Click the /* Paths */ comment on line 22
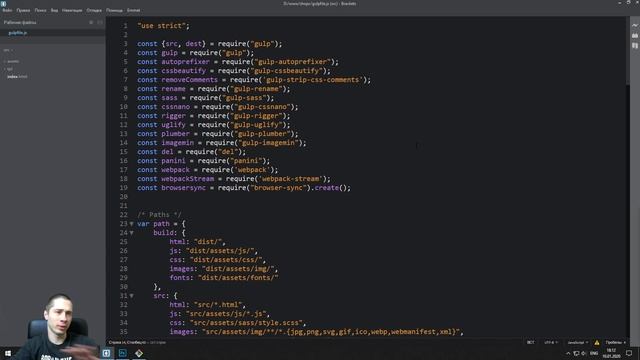Viewport: 640px width, 360px height. (x=159, y=214)
